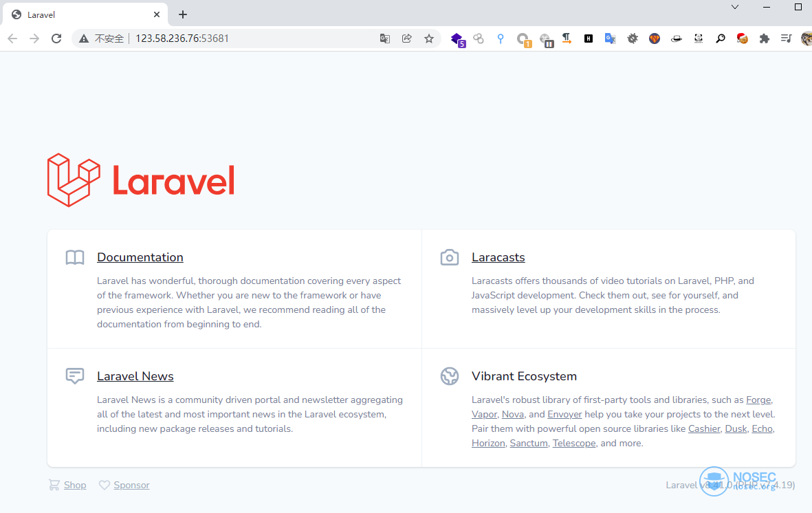Screen dimensions: 812x513
Task: Bookmark this page with the star icon
Action: pos(429,39)
